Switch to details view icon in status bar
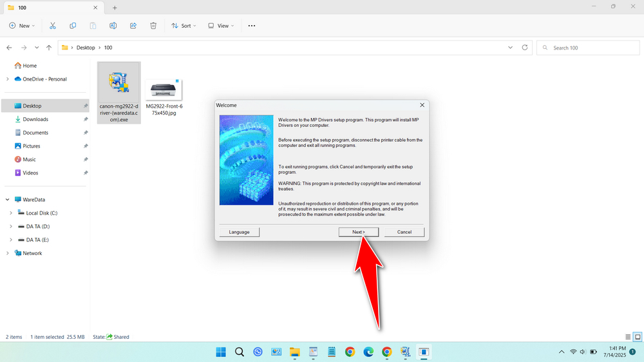644x362 pixels. [x=628, y=337]
